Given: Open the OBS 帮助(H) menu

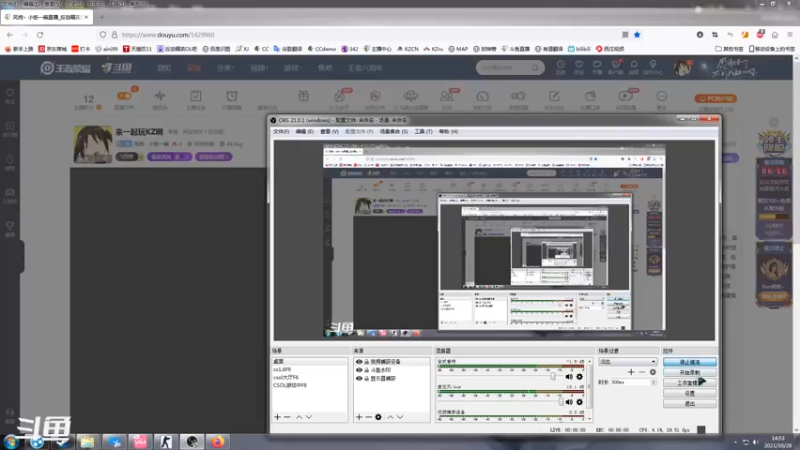Looking at the screenshot, I should coord(448,132).
